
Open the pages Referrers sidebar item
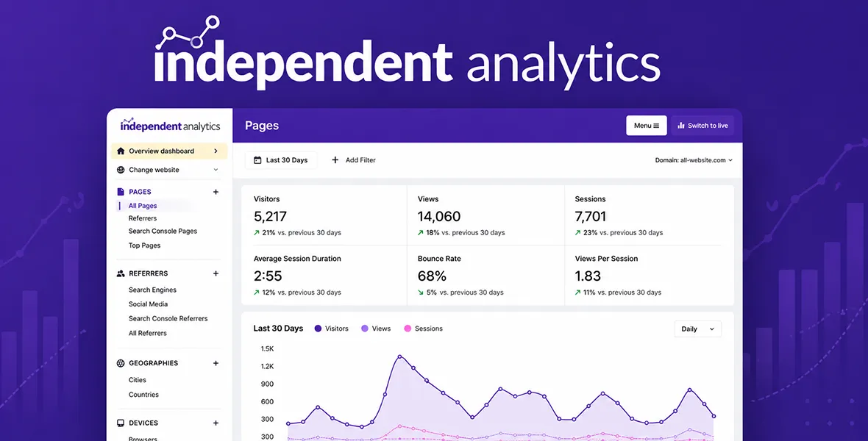tap(143, 218)
